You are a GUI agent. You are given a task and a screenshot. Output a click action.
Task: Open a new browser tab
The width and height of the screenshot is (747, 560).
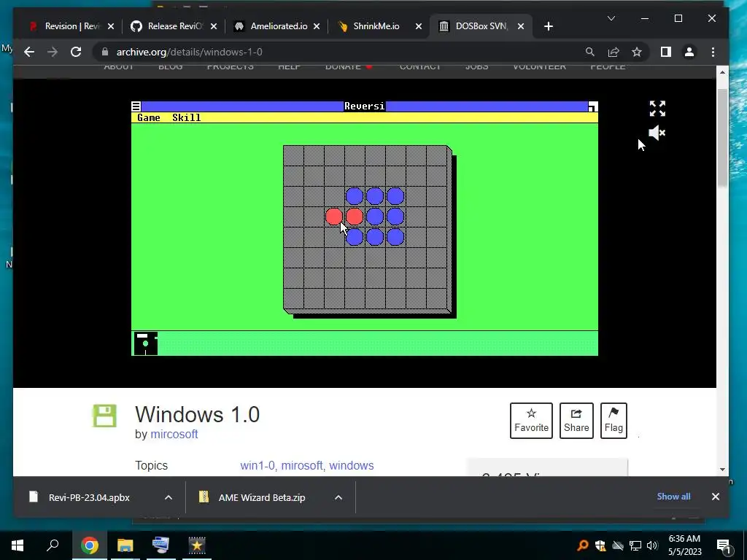click(x=549, y=26)
